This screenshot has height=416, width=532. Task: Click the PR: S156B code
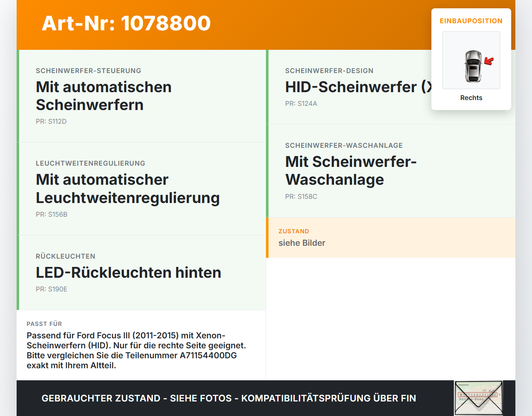click(52, 215)
